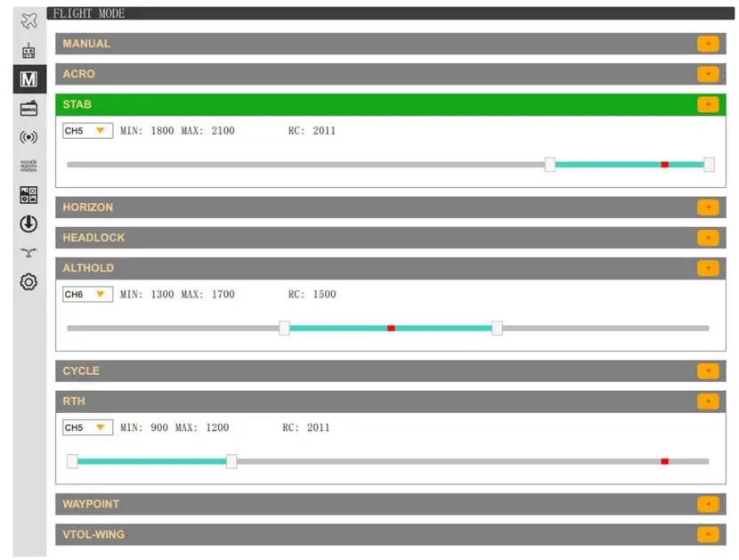Click STAB RC value 2011

coord(324,131)
